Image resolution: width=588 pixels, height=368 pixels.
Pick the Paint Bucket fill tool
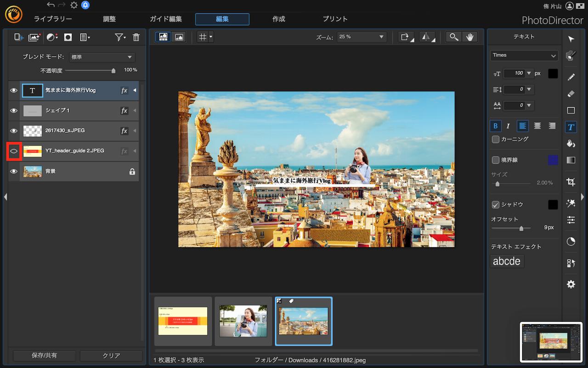571,144
